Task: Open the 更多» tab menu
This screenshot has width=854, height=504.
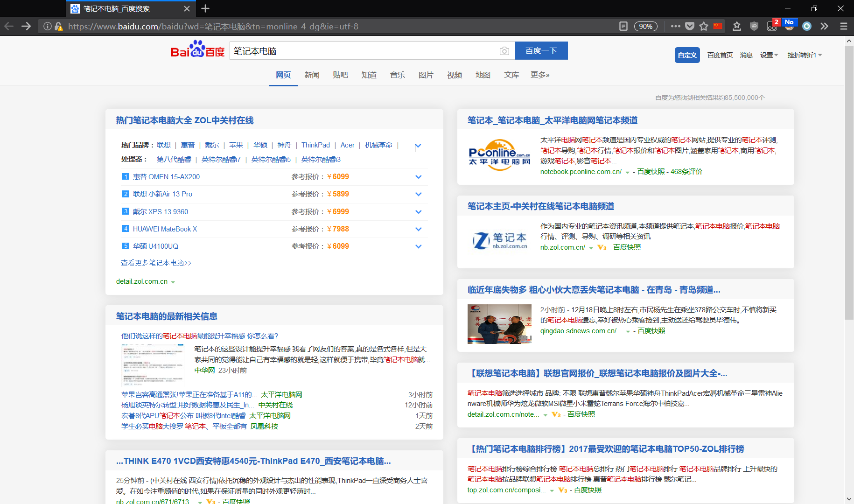Action: click(x=540, y=75)
